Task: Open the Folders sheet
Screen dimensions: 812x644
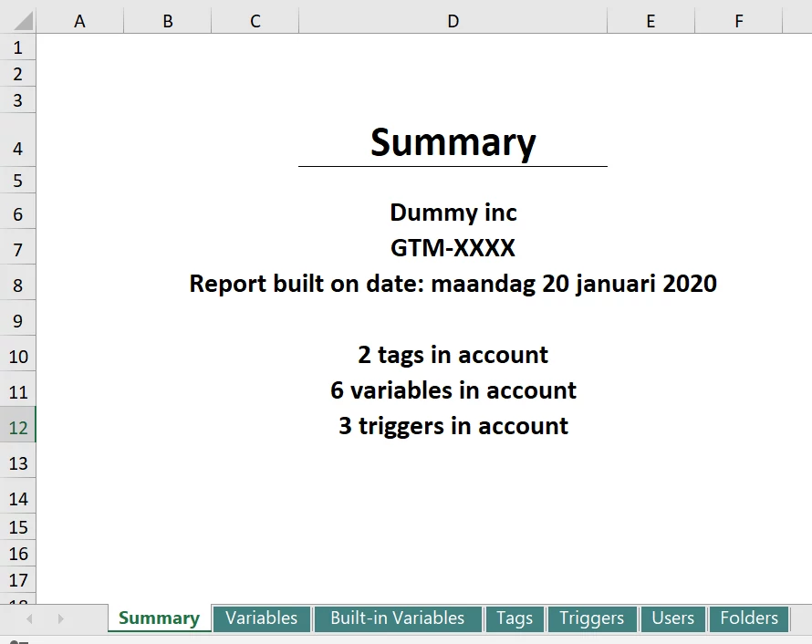Action: point(749,618)
